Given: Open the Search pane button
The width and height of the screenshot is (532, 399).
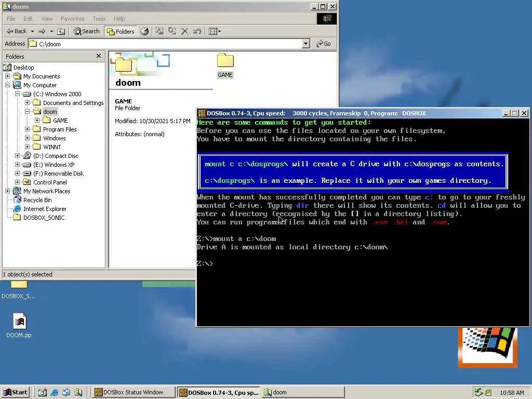Looking at the screenshot, I should (x=87, y=31).
